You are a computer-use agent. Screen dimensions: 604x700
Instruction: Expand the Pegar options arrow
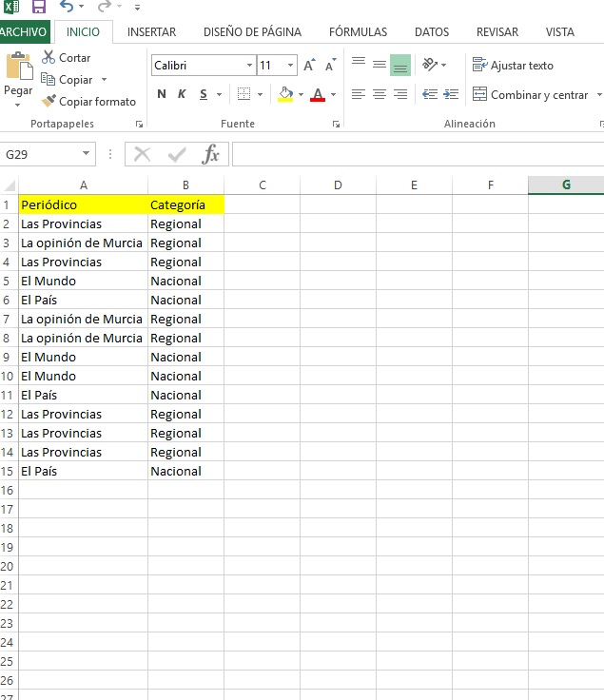(18, 106)
